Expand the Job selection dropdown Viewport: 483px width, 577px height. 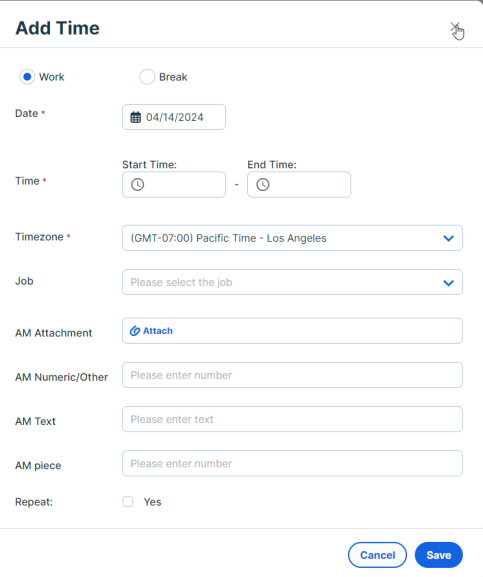click(292, 282)
